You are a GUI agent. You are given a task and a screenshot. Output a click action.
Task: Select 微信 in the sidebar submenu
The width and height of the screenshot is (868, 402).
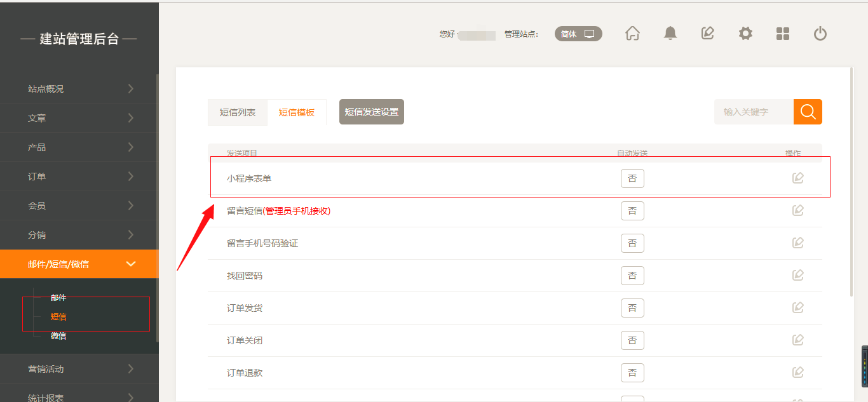click(x=58, y=336)
